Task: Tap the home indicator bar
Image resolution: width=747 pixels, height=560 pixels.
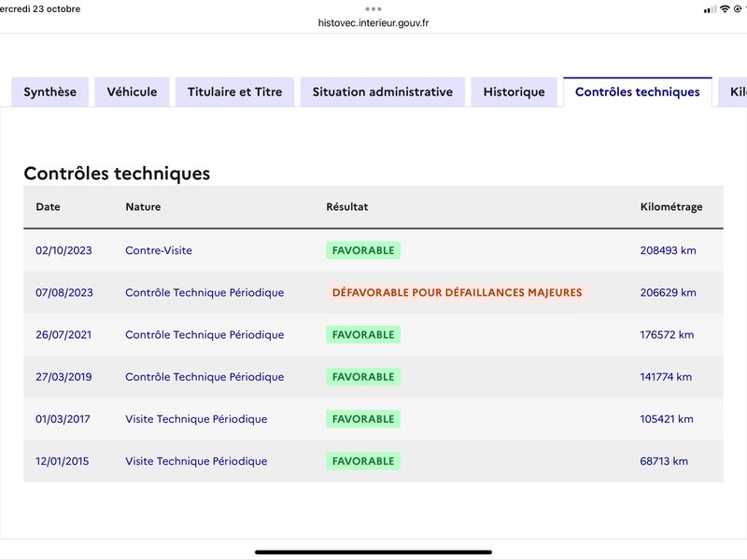Action: coord(373,553)
